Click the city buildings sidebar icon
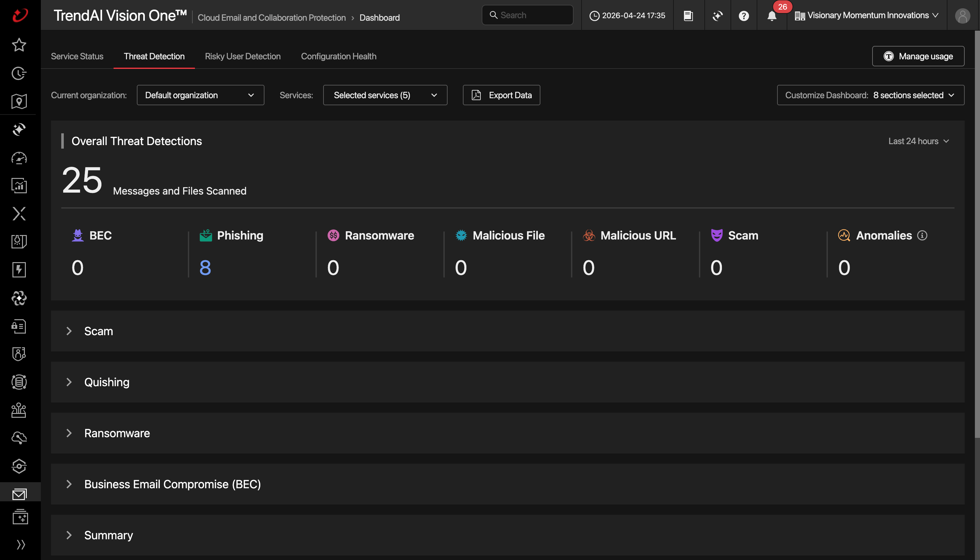Screen dimensions: 980x560 click(19, 410)
